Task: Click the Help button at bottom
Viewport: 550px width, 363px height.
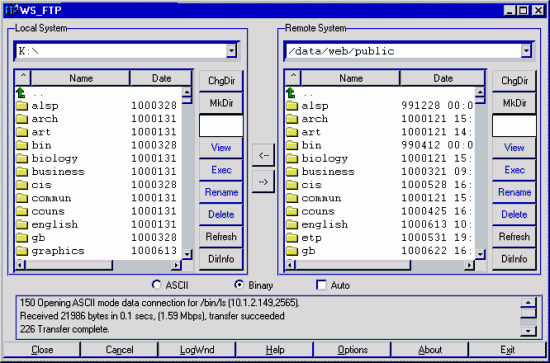Action: [x=274, y=350]
